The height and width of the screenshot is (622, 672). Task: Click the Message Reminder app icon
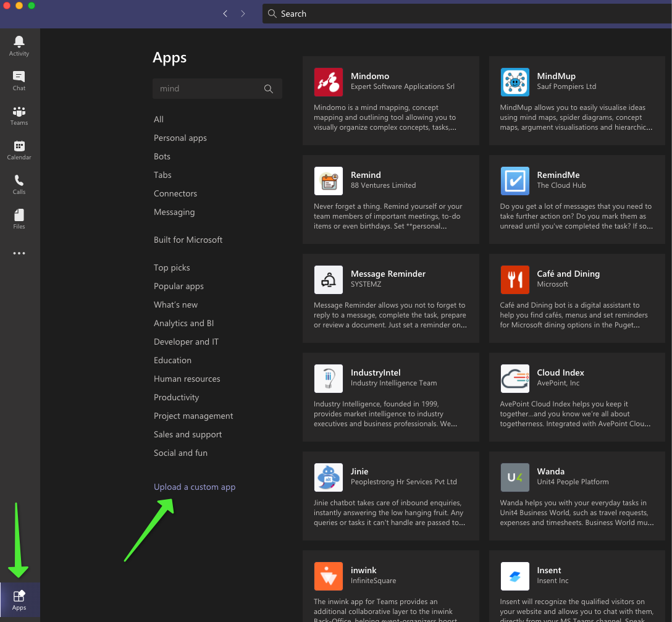click(329, 279)
